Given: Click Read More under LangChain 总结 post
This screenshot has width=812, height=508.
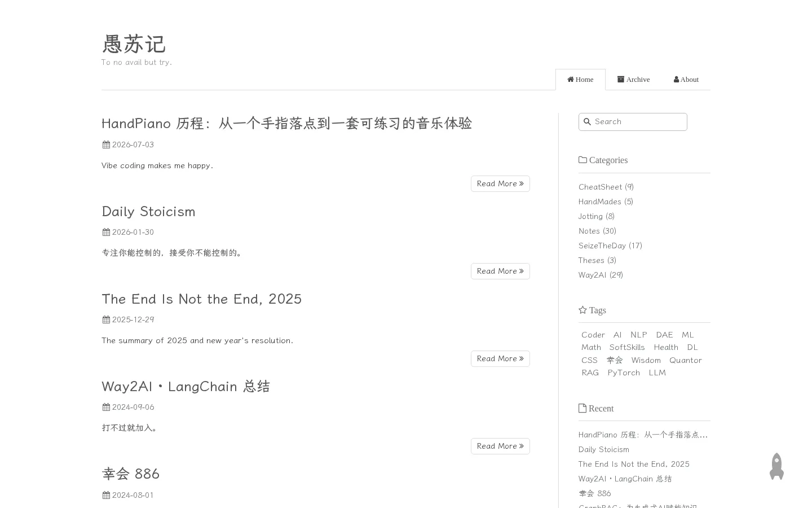Looking at the screenshot, I should point(500,446).
